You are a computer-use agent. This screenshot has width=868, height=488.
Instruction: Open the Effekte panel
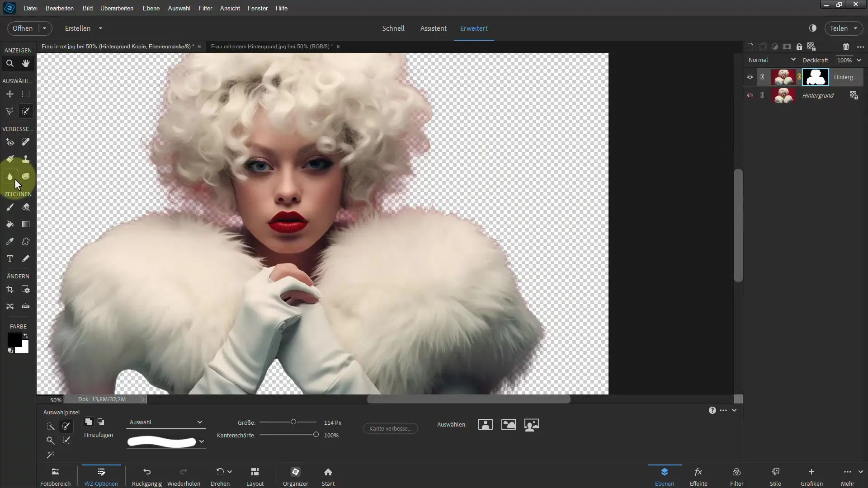click(698, 477)
